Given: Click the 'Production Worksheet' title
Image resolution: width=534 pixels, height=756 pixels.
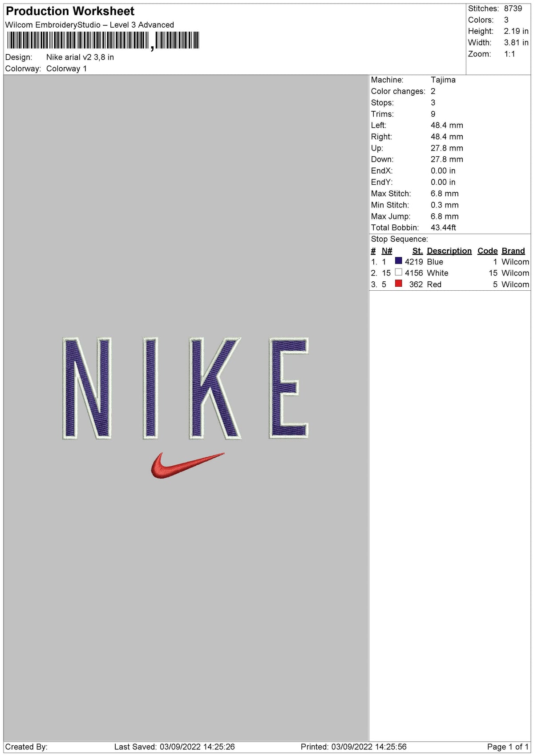Looking at the screenshot, I should [x=70, y=11].
